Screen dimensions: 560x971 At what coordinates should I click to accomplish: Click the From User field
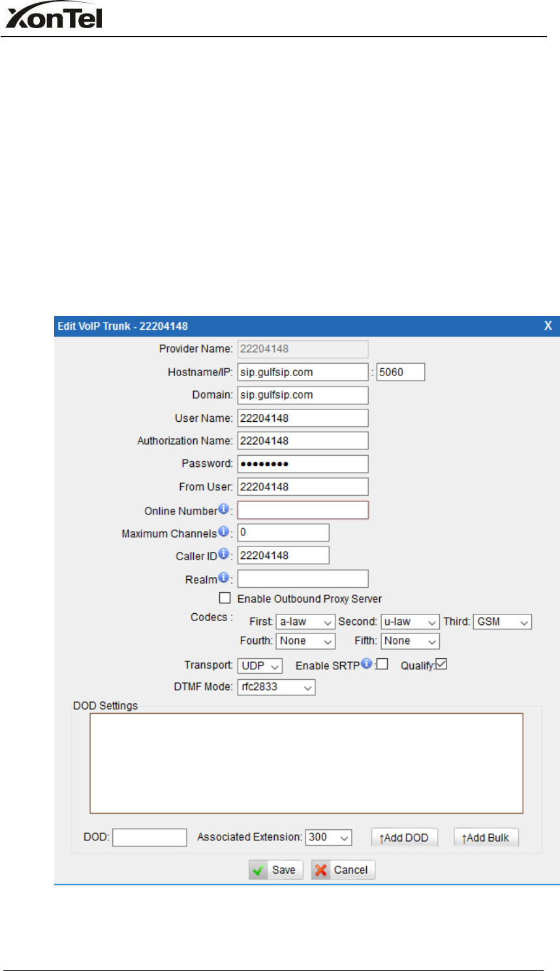[x=303, y=486]
